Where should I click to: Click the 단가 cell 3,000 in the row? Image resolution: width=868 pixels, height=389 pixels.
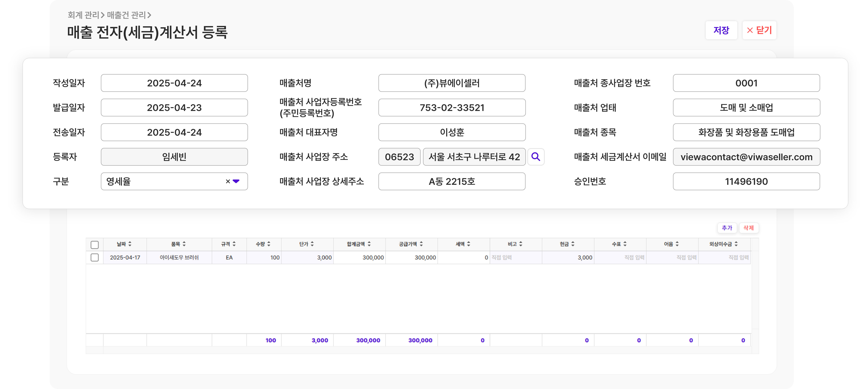point(307,257)
